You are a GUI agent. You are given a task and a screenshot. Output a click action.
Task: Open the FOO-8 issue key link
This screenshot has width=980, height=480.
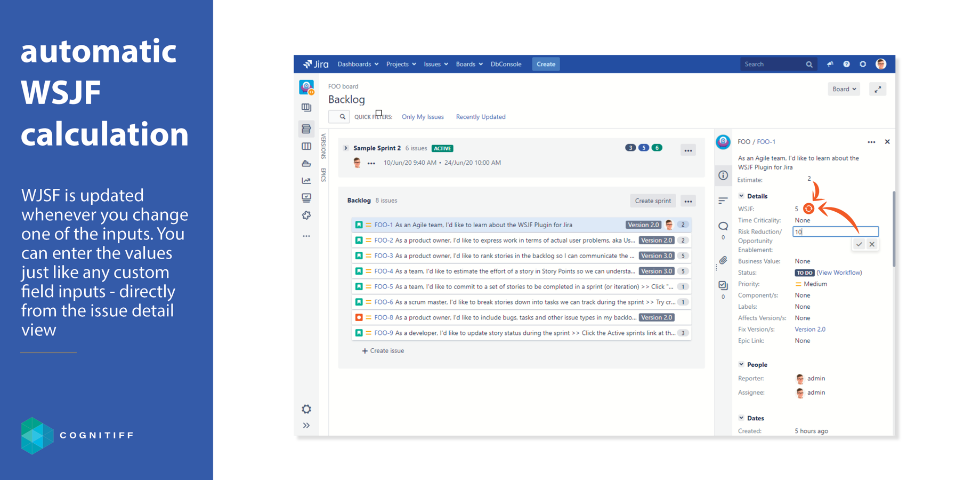384,318
